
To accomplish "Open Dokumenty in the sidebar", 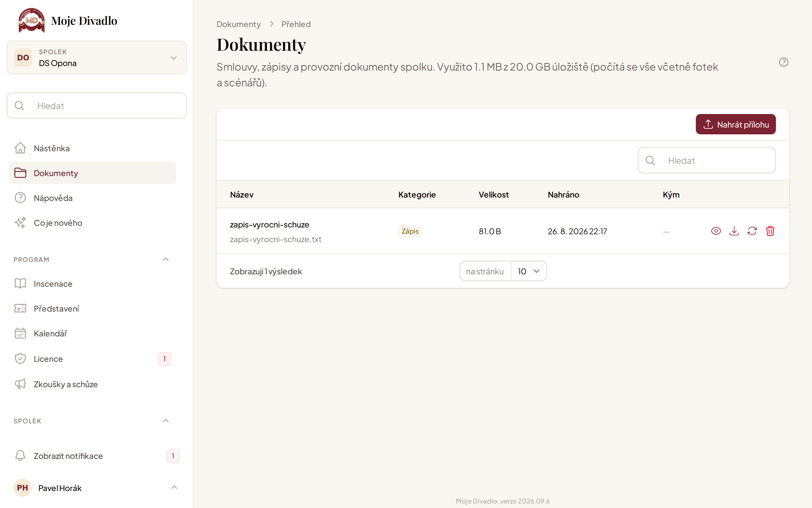I will pos(92,173).
